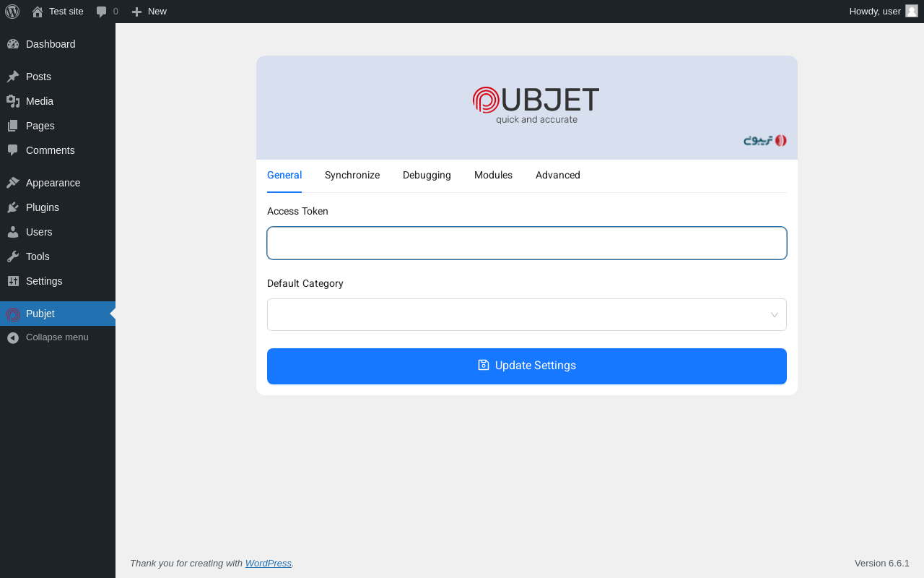Screen dimensions: 924x578
Task: Click the WordPress logo icon
Action: click(x=12, y=12)
